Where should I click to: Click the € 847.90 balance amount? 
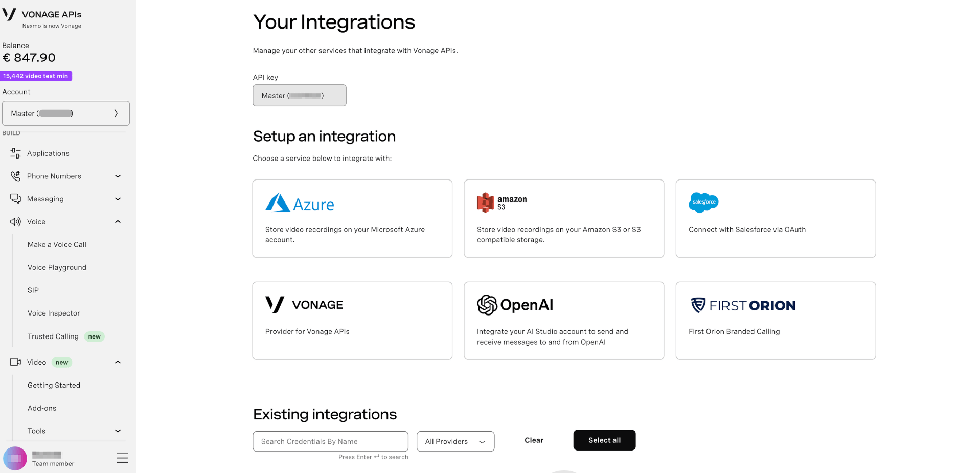tap(29, 58)
